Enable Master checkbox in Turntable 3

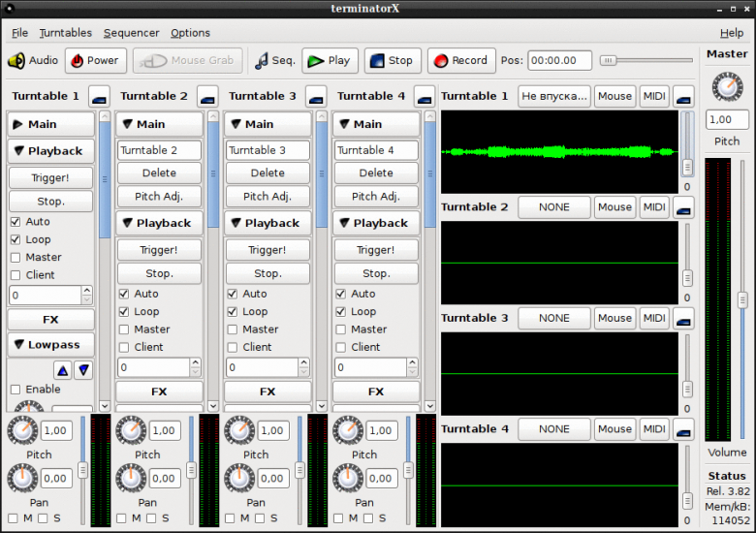pyautogui.click(x=233, y=329)
